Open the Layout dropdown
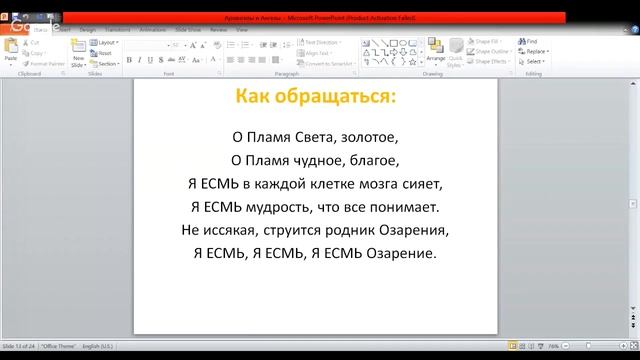The height and width of the screenshot is (360, 640). click(x=104, y=42)
